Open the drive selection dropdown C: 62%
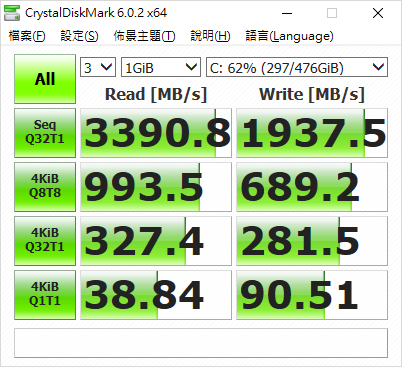The image size is (402, 367). click(x=297, y=67)
